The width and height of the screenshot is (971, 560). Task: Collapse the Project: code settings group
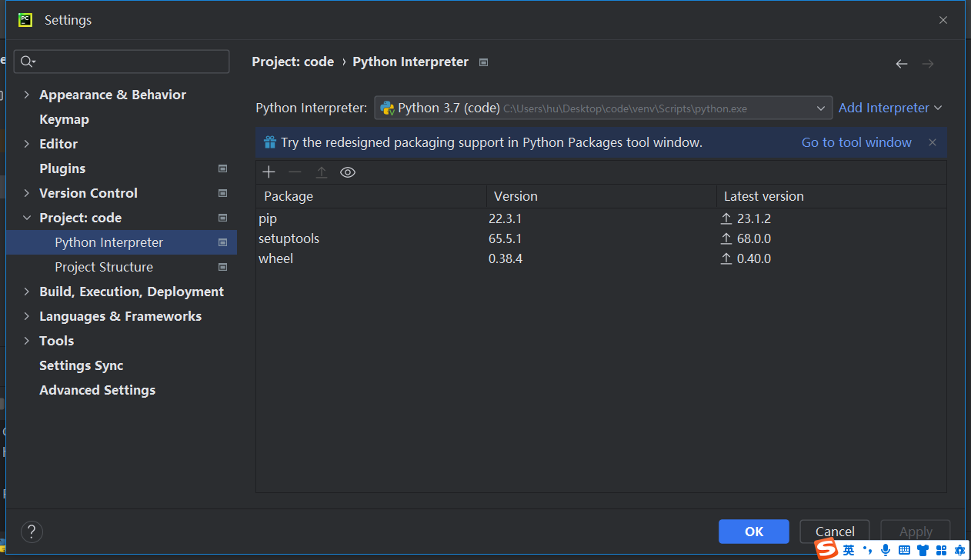click(27, 218)
